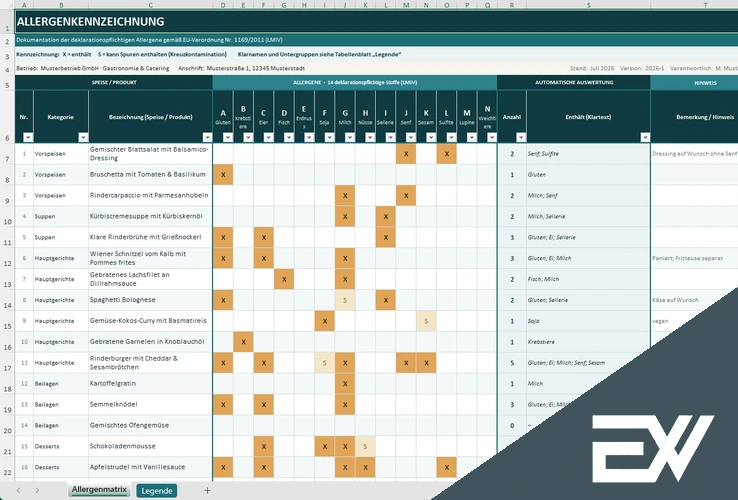Select the cell 'Kürbiscremesuppe mit Kürbiskernöl'
The height and width of the screenshot is (500, 738).
(x=150, y=217)
